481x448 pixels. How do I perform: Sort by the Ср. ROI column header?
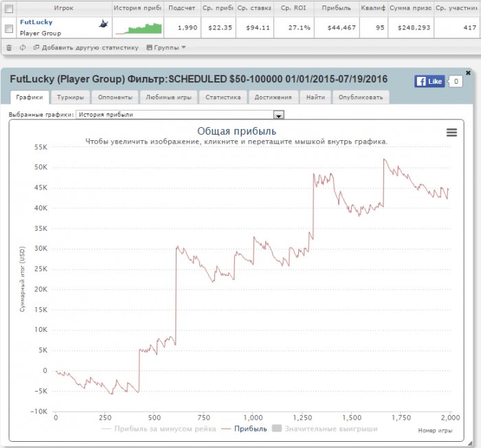(x=293, y=8)
